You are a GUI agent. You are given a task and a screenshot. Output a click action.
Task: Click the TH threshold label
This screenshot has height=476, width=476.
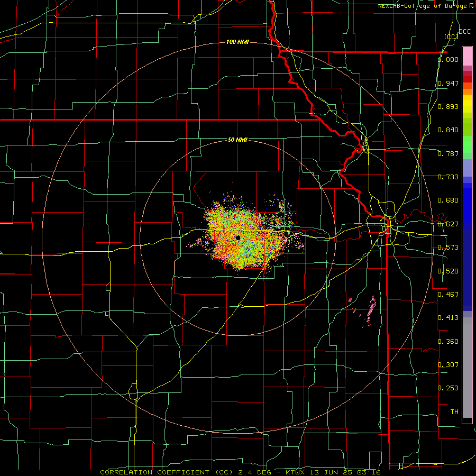point(454,412)
